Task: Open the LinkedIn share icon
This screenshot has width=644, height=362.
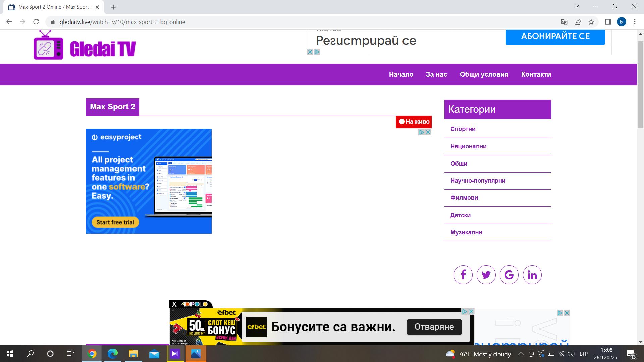Action: tap(532, 275)
